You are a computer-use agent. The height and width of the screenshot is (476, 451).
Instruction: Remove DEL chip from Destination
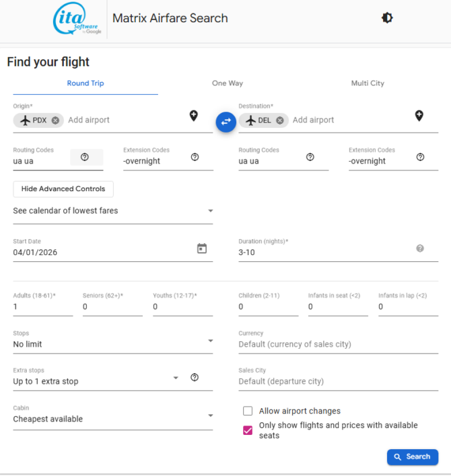(280, 121)
